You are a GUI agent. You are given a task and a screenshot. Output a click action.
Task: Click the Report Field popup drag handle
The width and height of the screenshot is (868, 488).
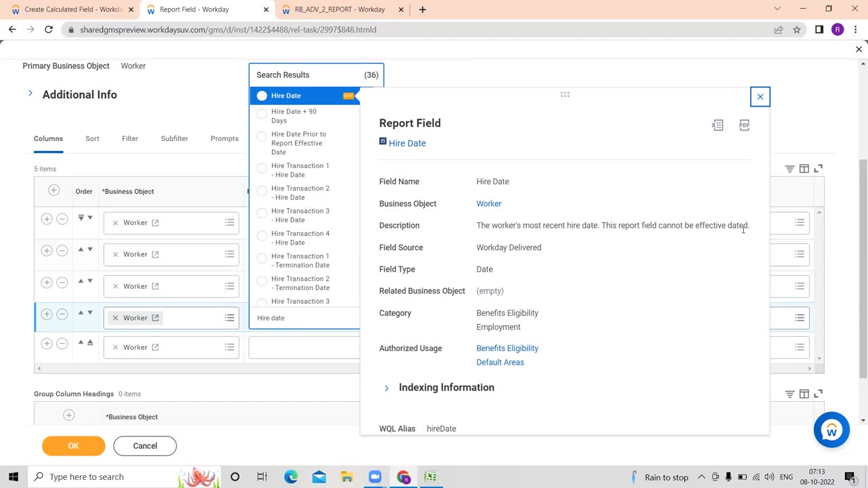click(565, 94)
